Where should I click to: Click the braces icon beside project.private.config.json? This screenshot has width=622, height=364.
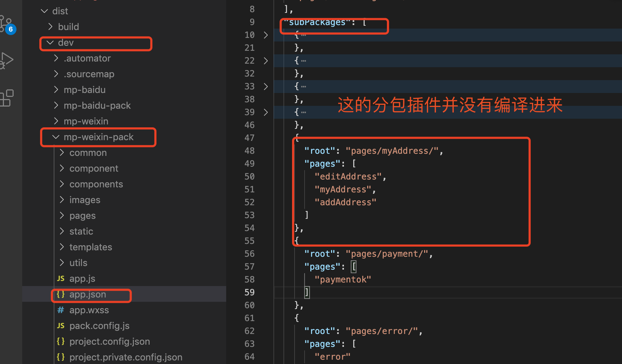pos(61,357)
